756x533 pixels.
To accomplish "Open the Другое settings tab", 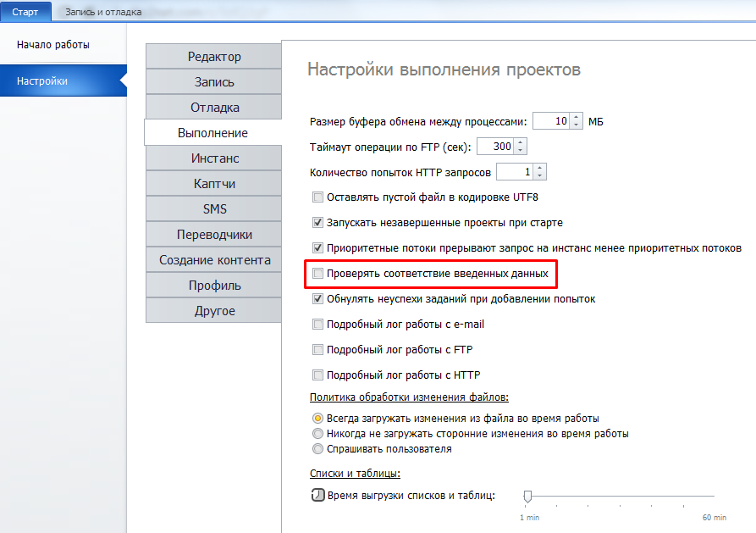I will (213, 311).
